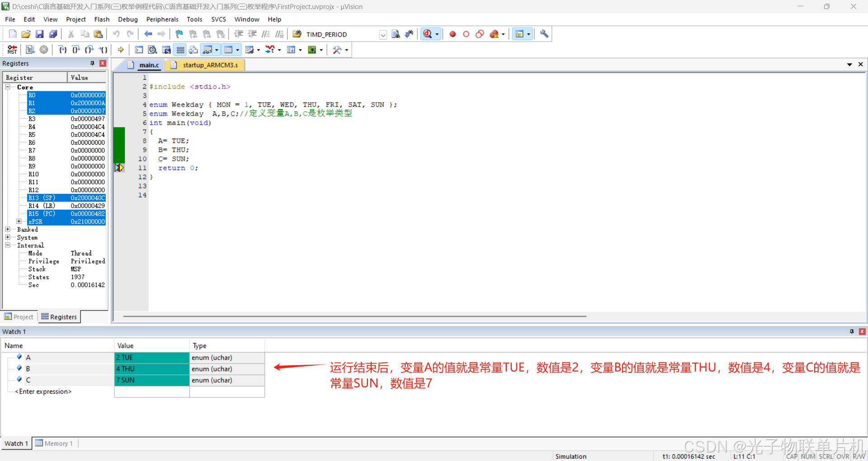Toggle Call Stack window icon

coord(193,50)
